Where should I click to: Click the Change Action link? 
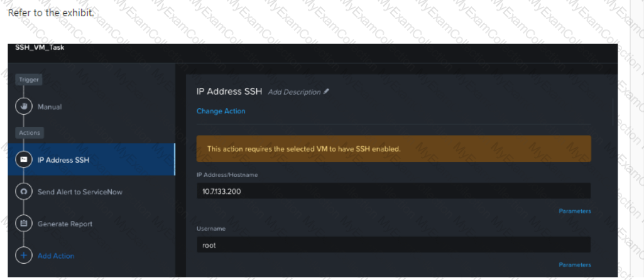[x=221, y=111]
